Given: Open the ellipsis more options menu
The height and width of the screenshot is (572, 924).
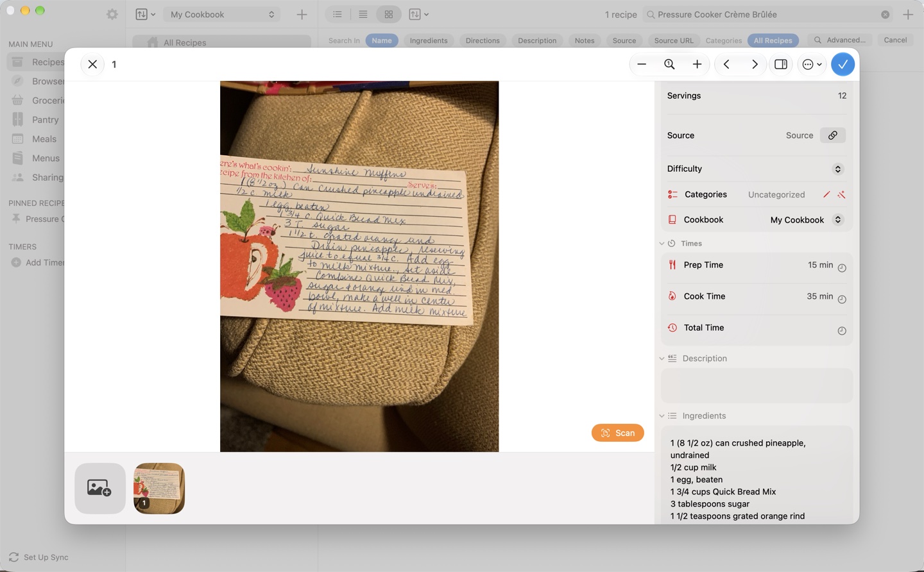Looking at the screenshot, I should [812, 64].
